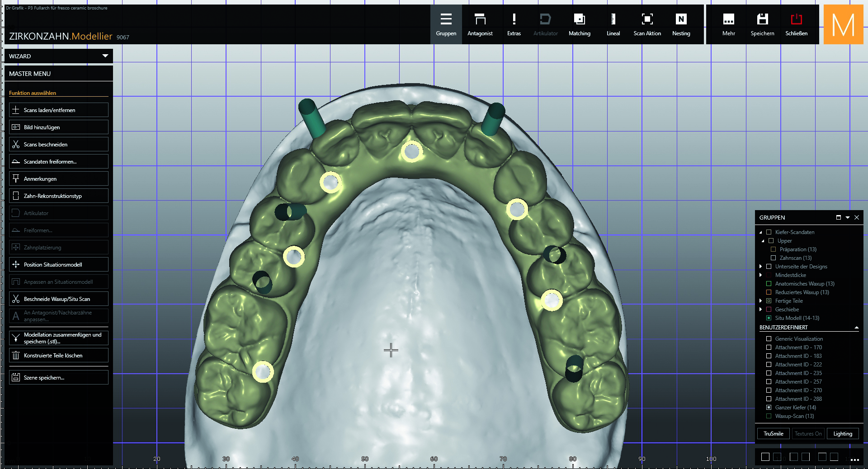The height and width of the screenshot is (469, 868).
Task: Toggle Anatomisches Waxup (13) checkbox
Action: tap(769, 283)
